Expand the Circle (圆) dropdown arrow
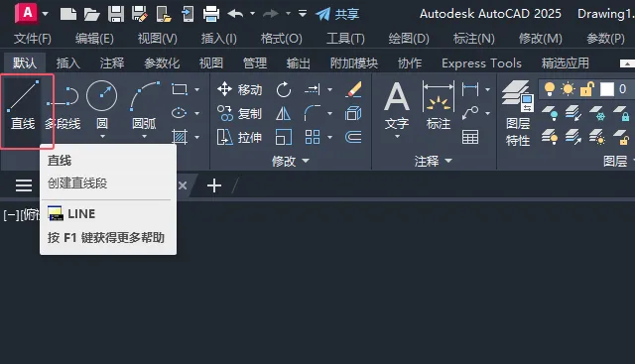 pos(102,137)
